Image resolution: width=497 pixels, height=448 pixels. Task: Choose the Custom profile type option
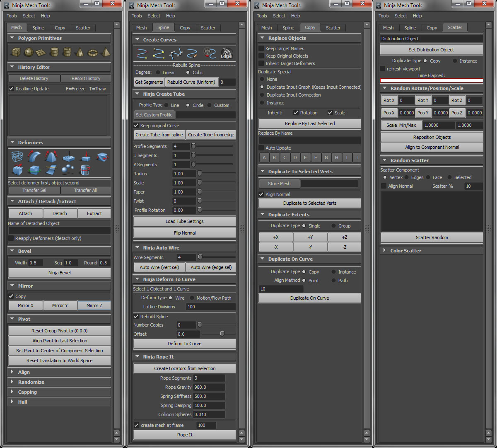[x=210, y=105]
